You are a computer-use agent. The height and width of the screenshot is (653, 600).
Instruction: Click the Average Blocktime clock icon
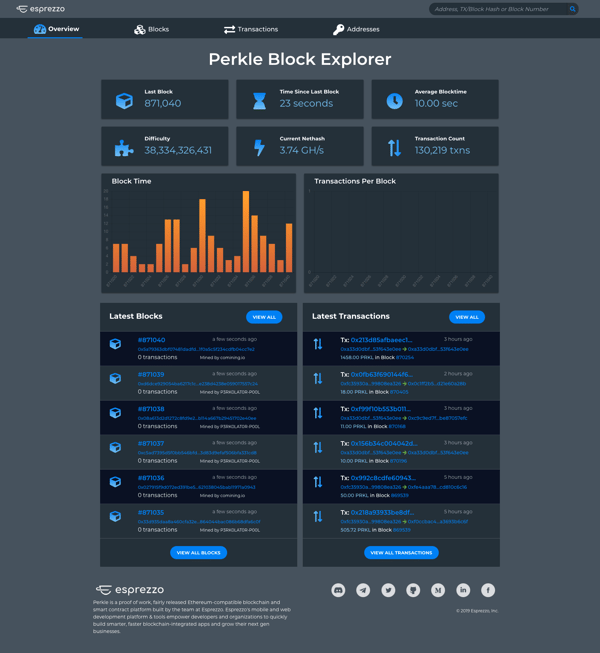(394, 100)
